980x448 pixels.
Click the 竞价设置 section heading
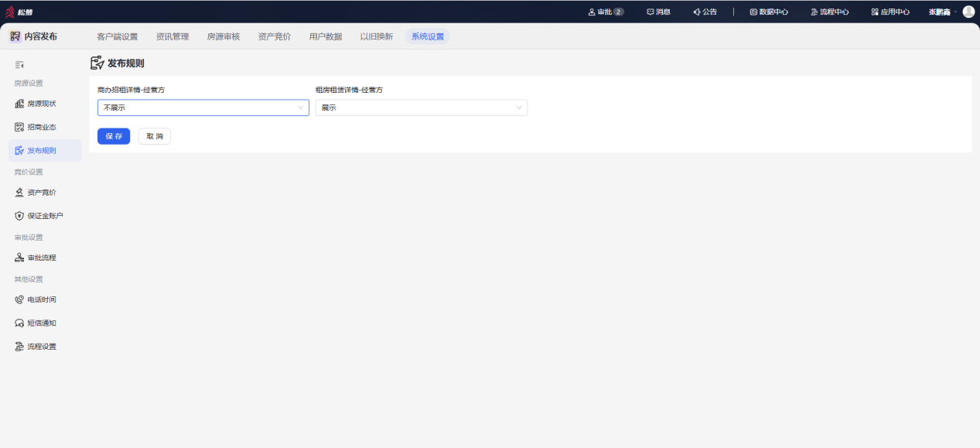tap(29, 172)
